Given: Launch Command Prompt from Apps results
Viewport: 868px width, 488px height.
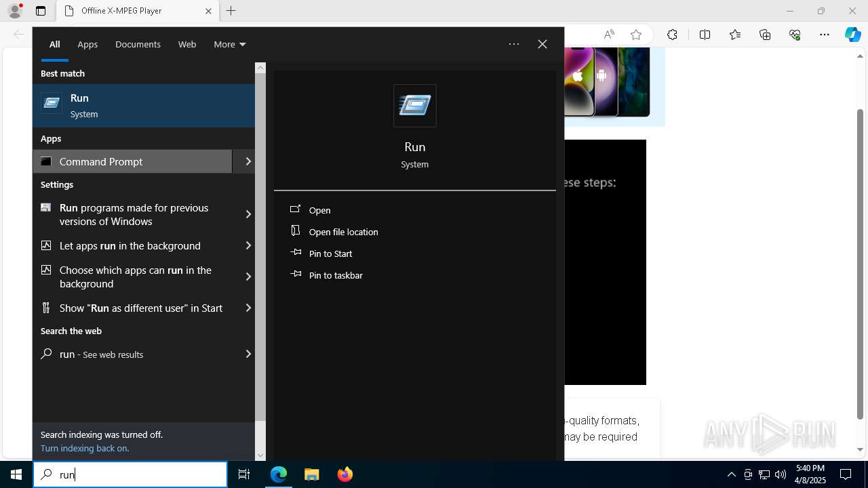Looking at the screenshot, I should [132, 161].
